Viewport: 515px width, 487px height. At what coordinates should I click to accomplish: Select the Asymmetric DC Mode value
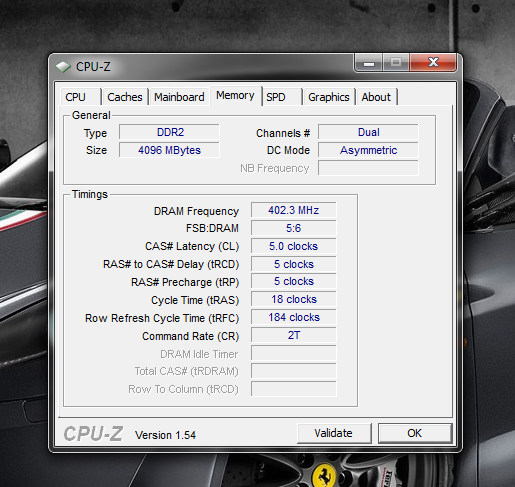(368, 150)
